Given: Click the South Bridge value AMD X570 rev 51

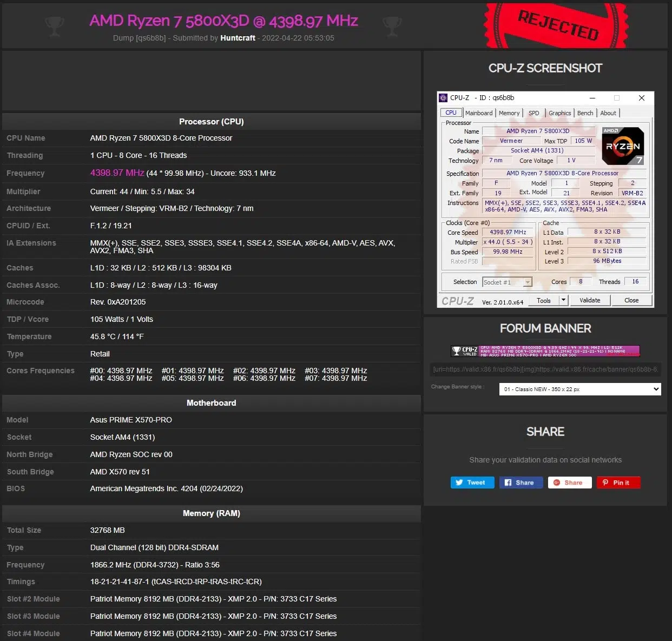Looking at the screenshot, I should tap(120, 472).
